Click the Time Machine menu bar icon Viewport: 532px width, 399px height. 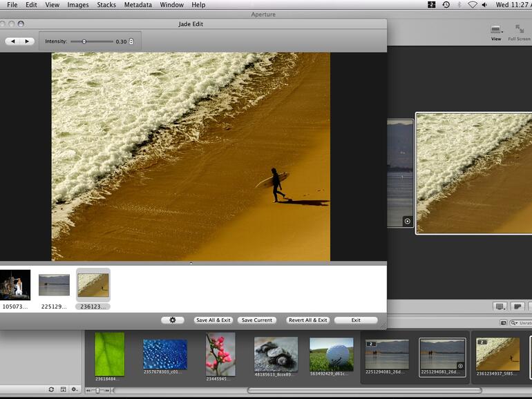click(446, 5)
